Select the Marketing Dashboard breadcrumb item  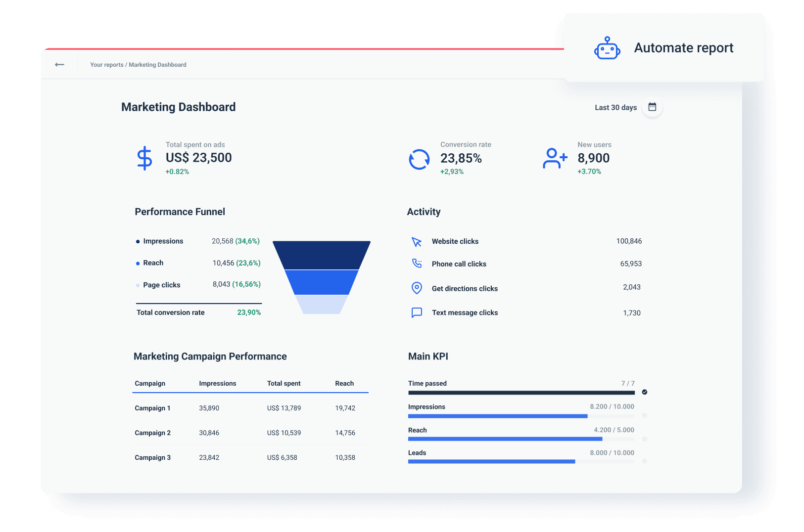(x=157, y=65)
